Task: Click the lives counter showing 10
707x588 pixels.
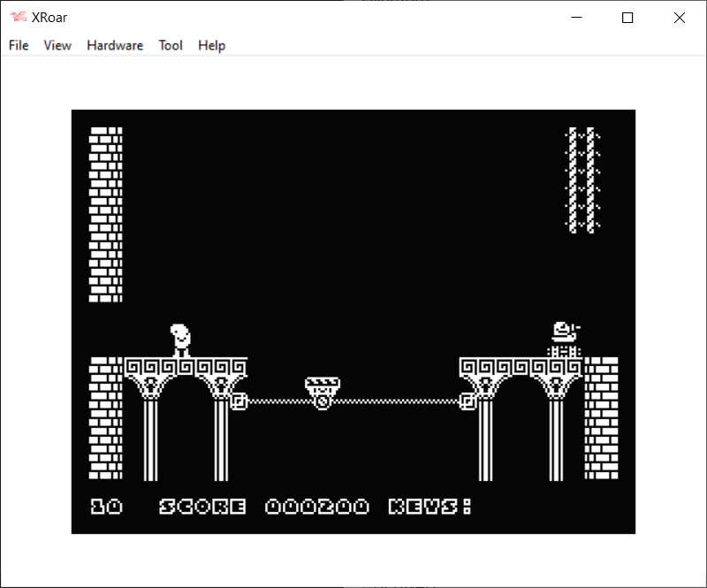Action: pos(106,507)
